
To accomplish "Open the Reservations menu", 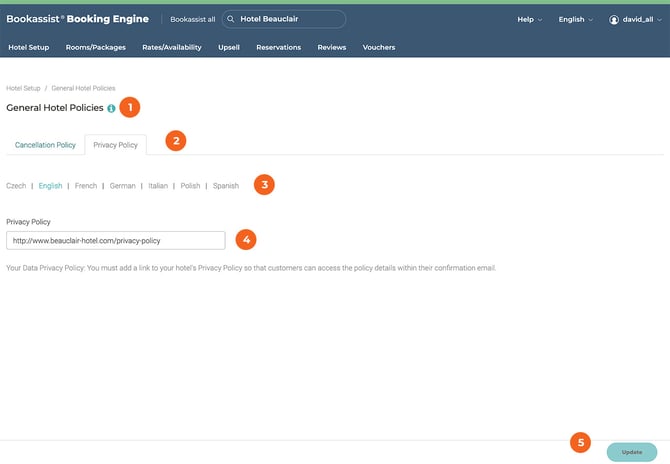I will pos(278,47).
